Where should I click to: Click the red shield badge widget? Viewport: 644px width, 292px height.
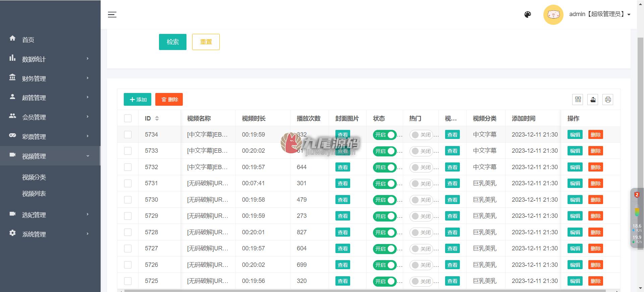tap(637, 195)
